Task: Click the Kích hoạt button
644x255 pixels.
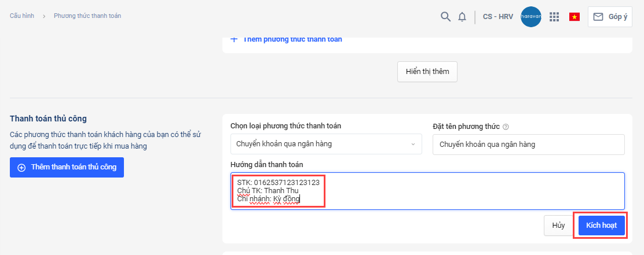Action: point(601,226)
